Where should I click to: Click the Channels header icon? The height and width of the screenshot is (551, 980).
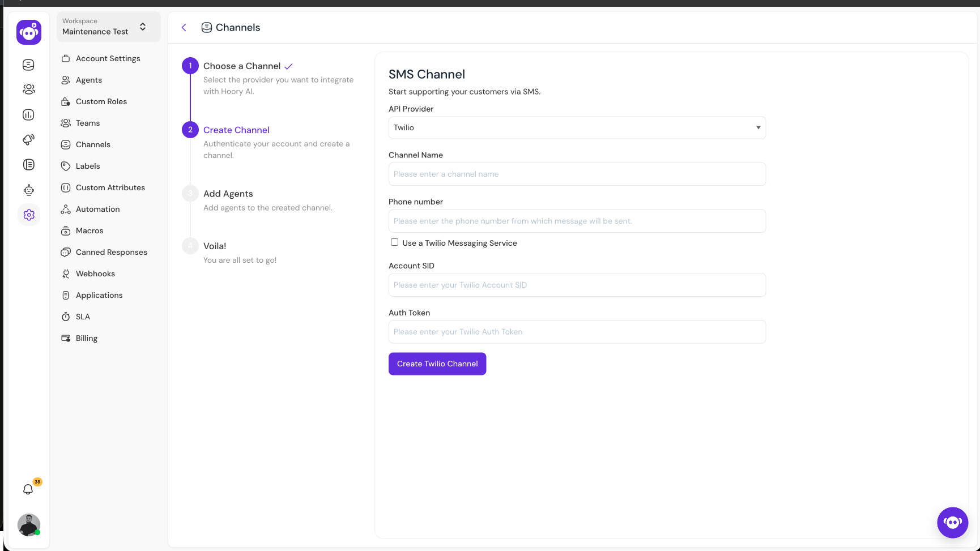(207, 28)
